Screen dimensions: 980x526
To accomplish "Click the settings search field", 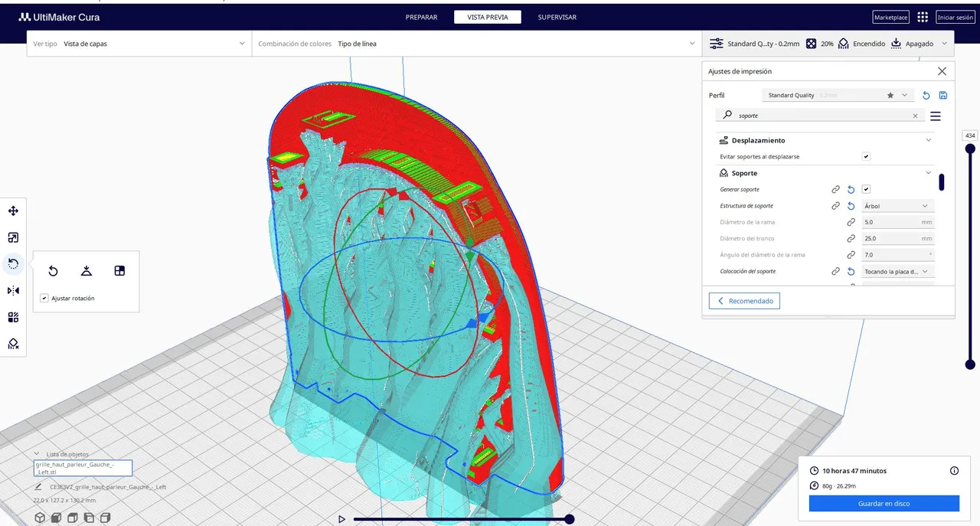I will coord(819,116).
